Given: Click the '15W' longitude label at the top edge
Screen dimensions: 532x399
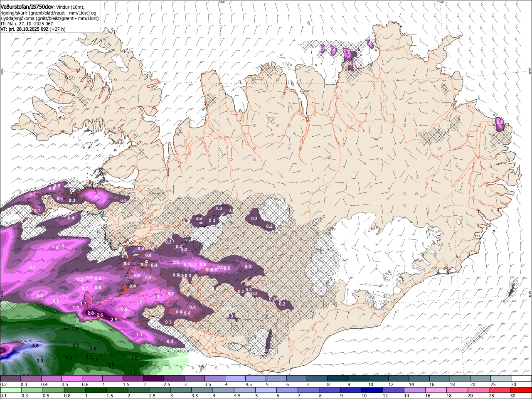Looking at the screenshot, I should [441, 2].
